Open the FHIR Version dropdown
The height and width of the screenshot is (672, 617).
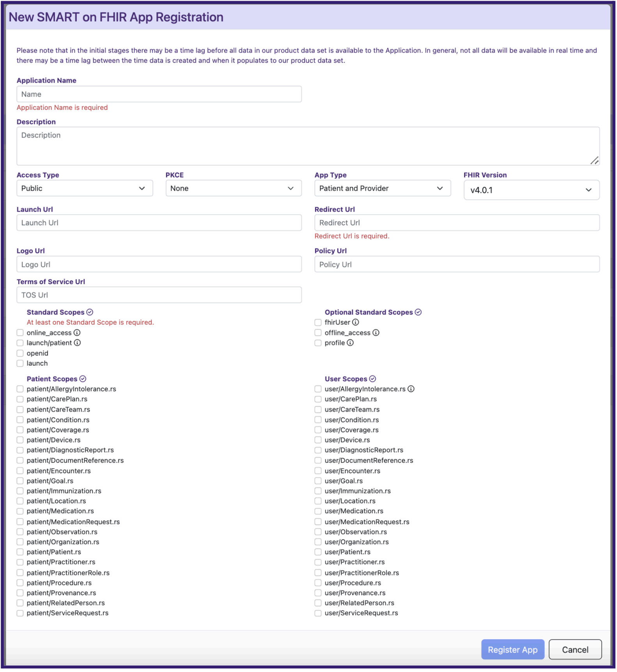[532, 190]
